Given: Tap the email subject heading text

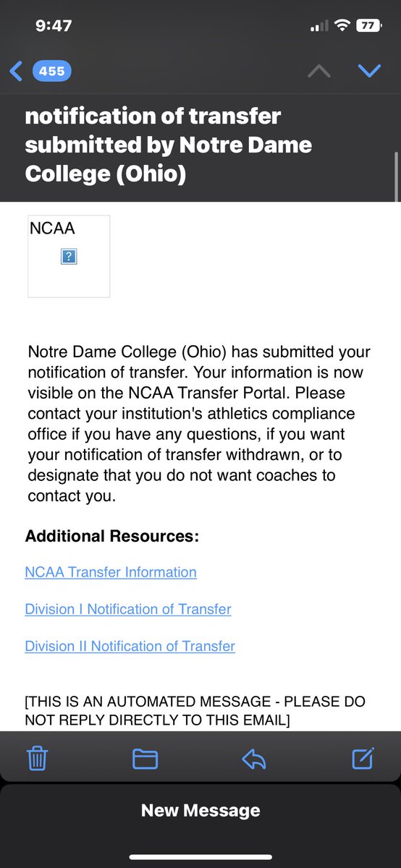Looking at the screenshot, I should pyautogui.click(x=169, y=145).
